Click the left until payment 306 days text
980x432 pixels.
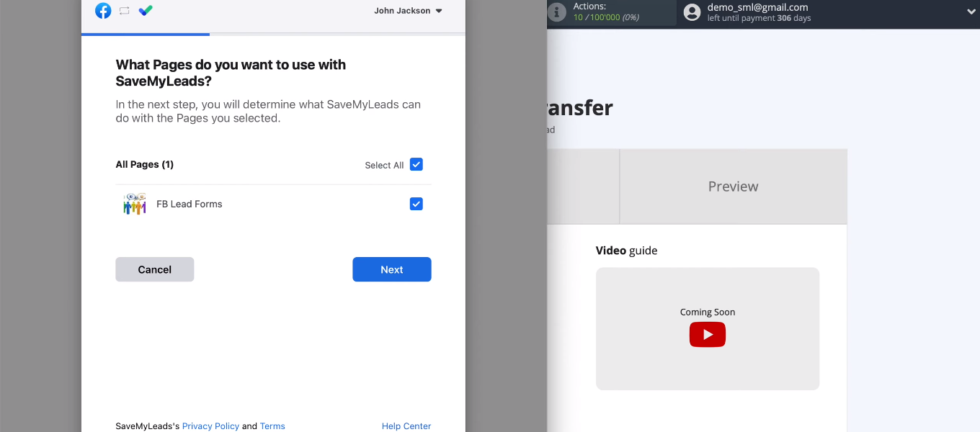pos(759,19)
